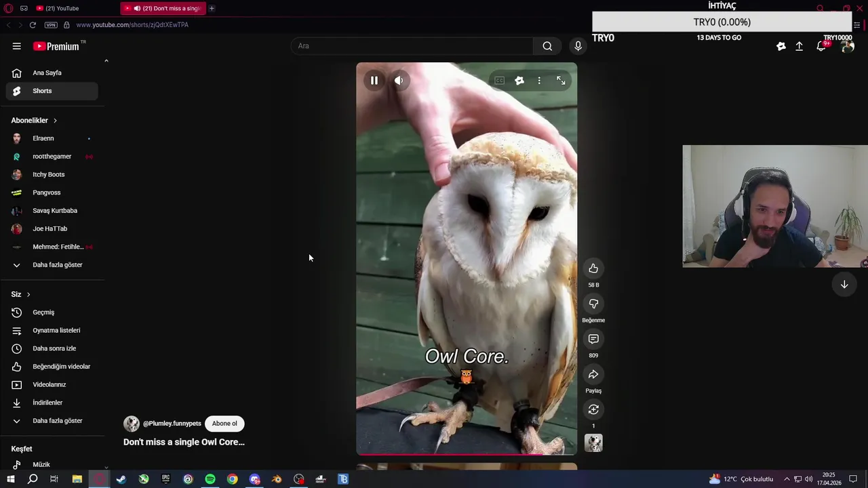The width and height of the screenshot is (868, 488).
Task: Click the address bar URL
Action: (132, 25)
